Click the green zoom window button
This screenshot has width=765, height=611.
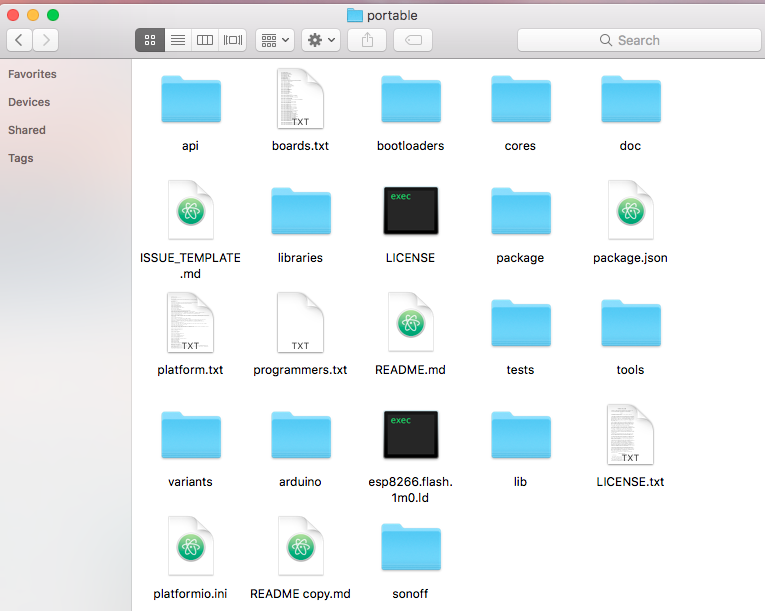tap(53, 15)
